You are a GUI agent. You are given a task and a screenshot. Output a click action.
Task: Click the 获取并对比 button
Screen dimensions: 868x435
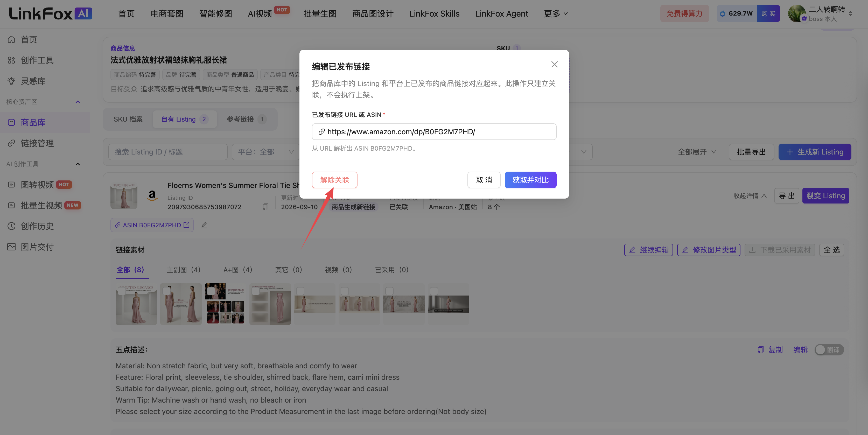pyautogui.click(x=530, y=180)
